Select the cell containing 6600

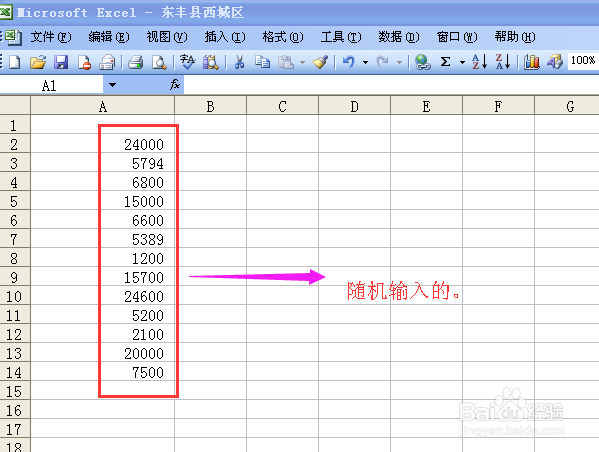click(102, 220)
